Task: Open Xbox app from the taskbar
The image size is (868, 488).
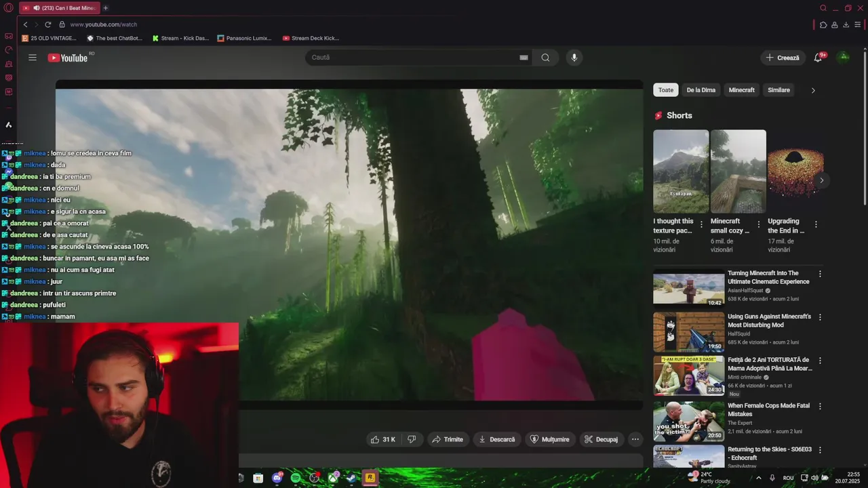Action: tap(333, 478)
